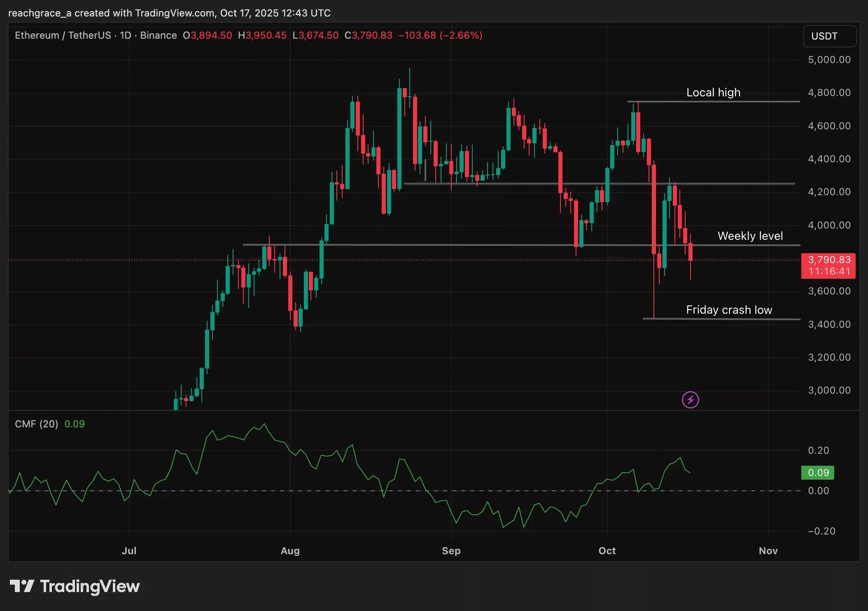This screenshot has width=868, height=611.
Task: Click the purple lightning bolt event icon
Action: tap(690, 400)
